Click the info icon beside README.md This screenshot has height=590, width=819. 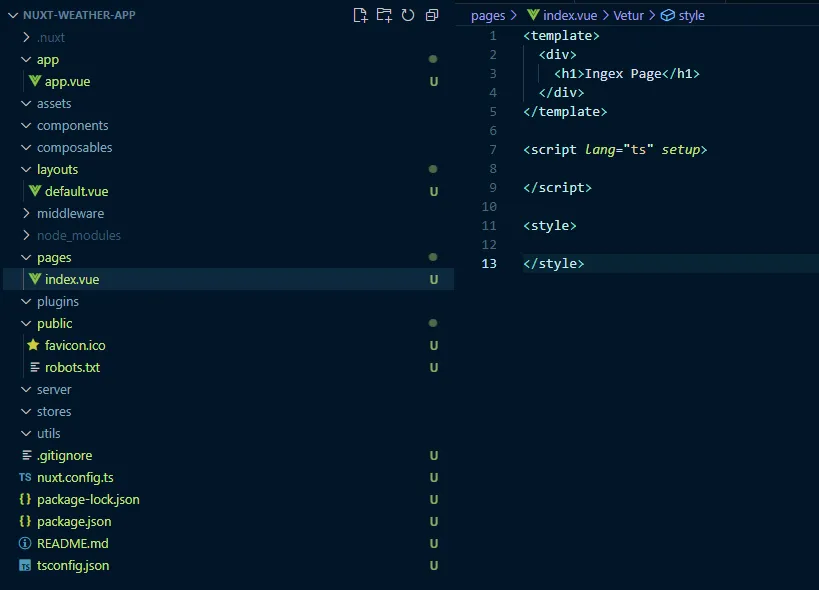click(x=25, y=543)
